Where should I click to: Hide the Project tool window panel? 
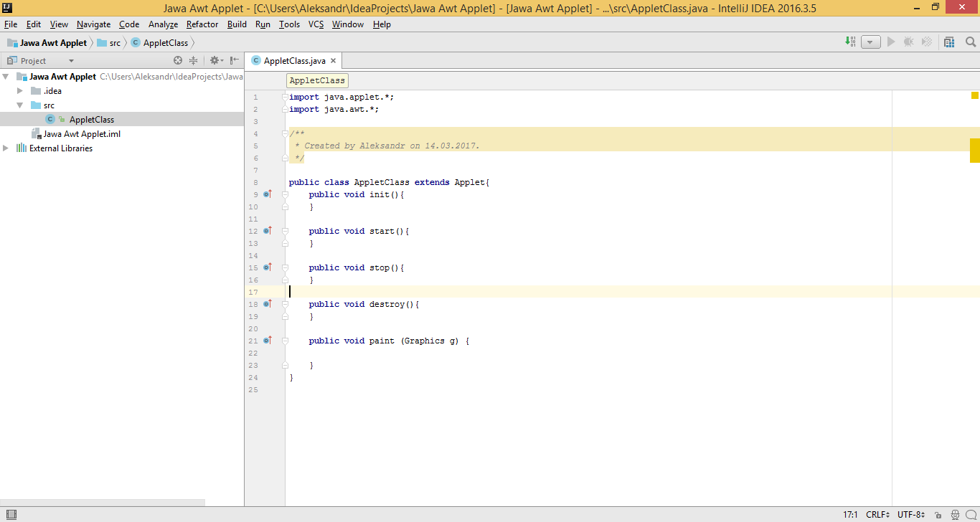tap(234, 61)
